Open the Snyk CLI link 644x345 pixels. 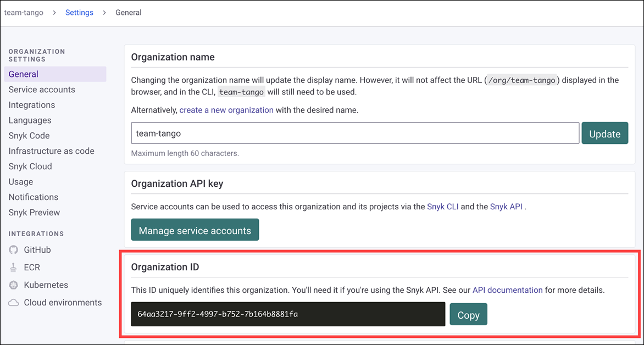click(443, 207)
